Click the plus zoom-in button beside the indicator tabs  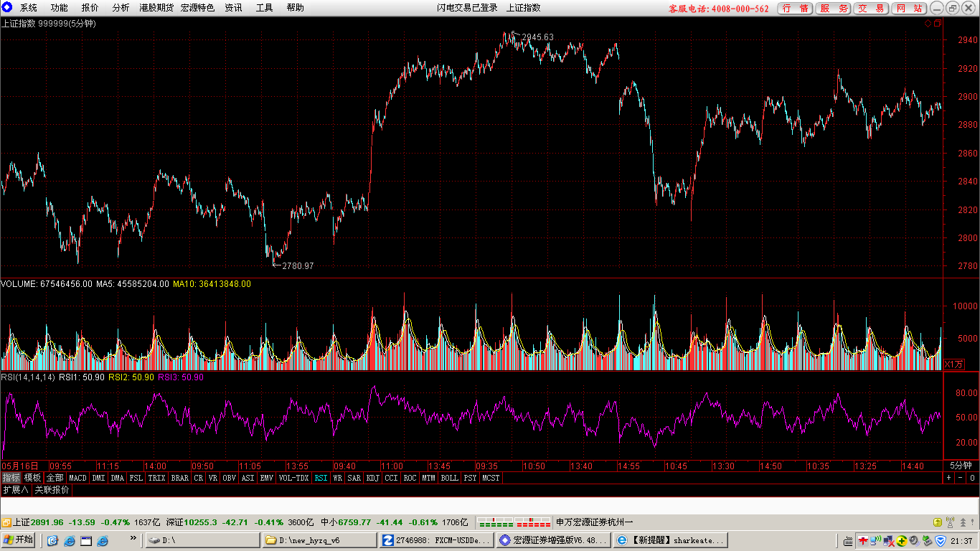click(948, 478)
